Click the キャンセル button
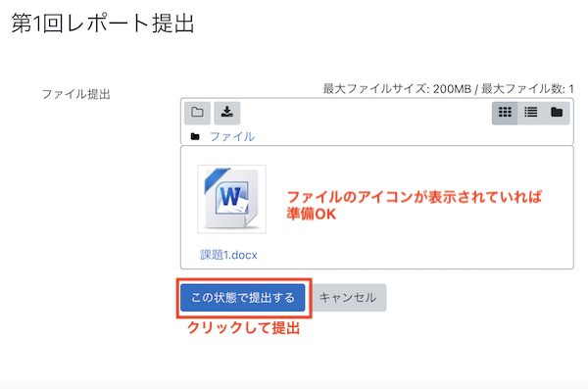 click(x=348, y=298)
